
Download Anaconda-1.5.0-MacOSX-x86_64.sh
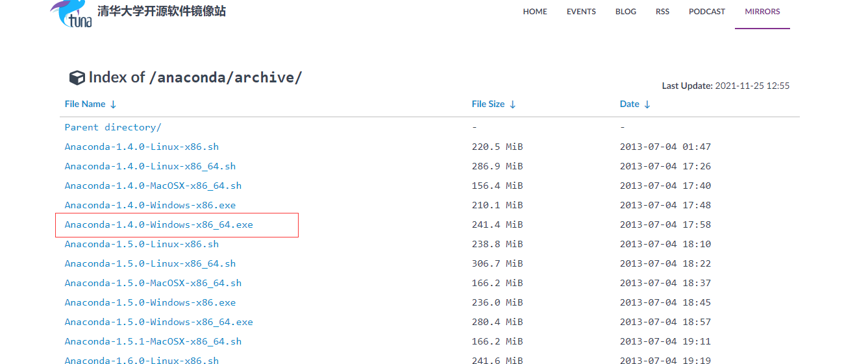153,283
